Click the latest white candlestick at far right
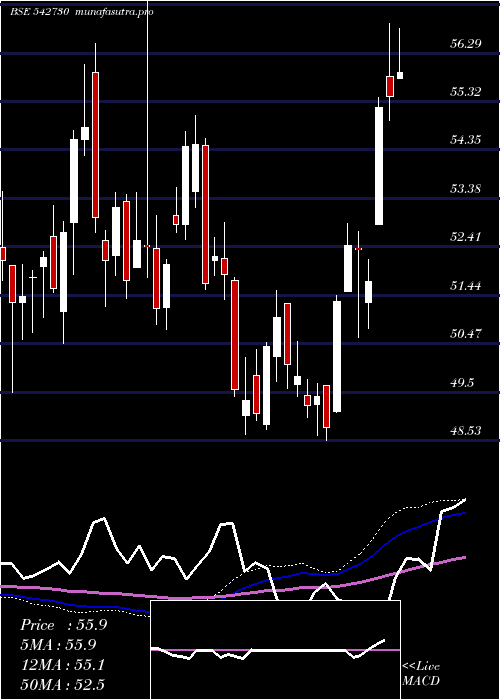The width and height of the screenshot is (500, 700). point(400,75)
